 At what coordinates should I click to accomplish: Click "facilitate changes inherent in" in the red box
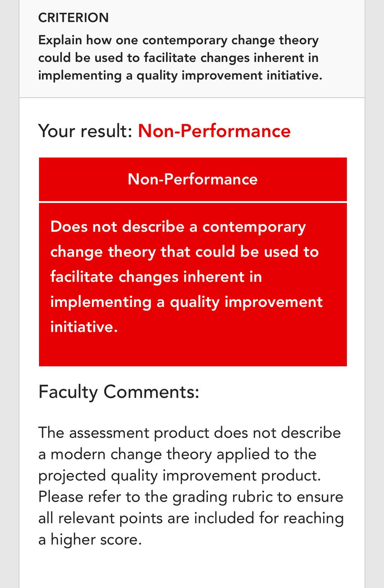156,277
